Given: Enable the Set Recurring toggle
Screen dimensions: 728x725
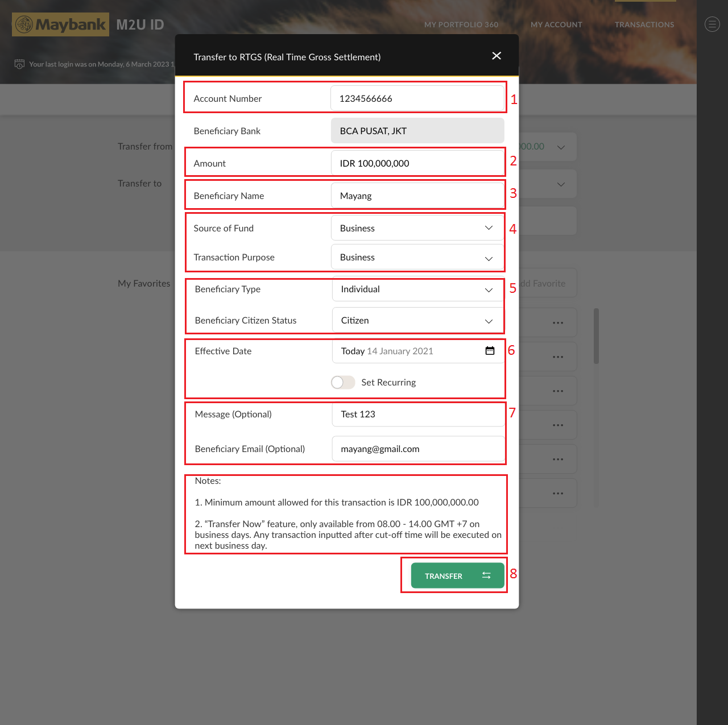Looking at the screenshot, I should (343, 383).
